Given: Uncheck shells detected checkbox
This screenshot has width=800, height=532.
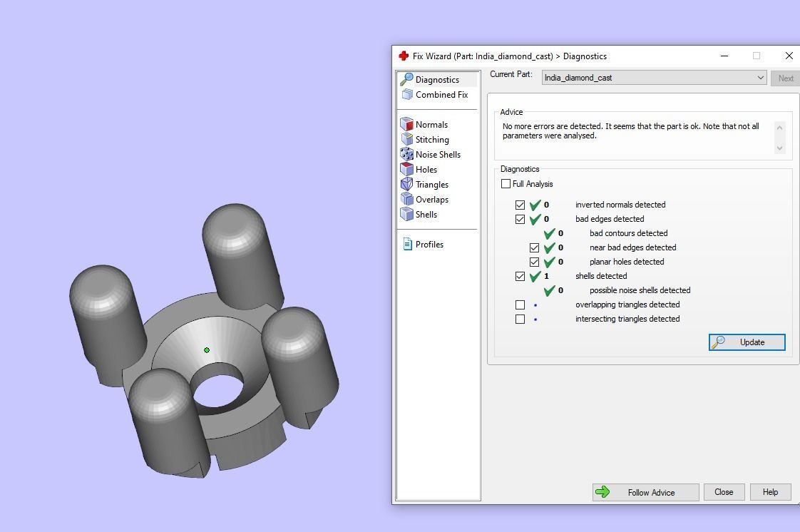Looking at the screenshot, I should pos(520,277).
